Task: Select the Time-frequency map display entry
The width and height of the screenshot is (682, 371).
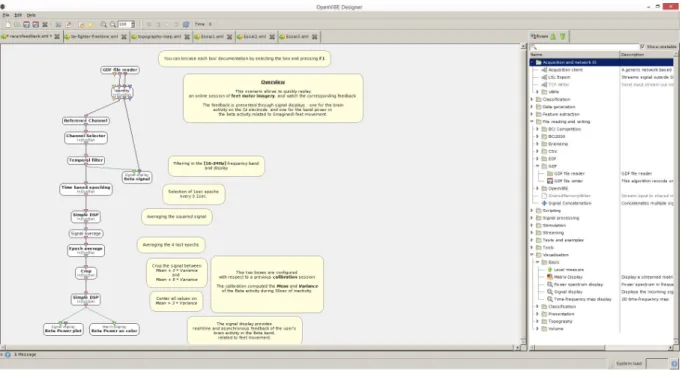Action: 582,299
